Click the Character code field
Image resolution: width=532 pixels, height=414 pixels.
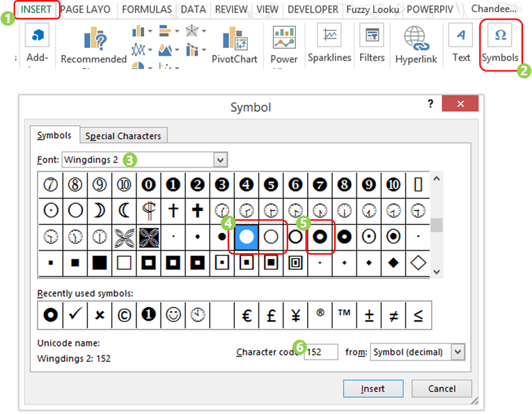point(320,352)
